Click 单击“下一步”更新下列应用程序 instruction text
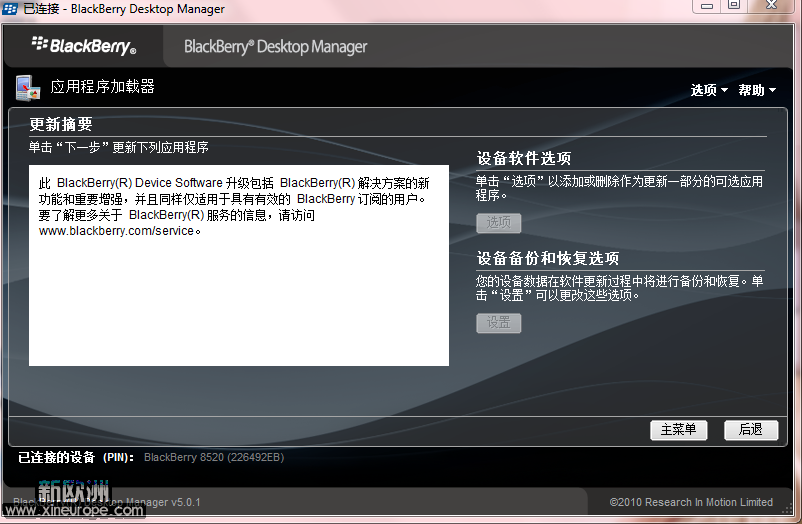 point(119,147)
